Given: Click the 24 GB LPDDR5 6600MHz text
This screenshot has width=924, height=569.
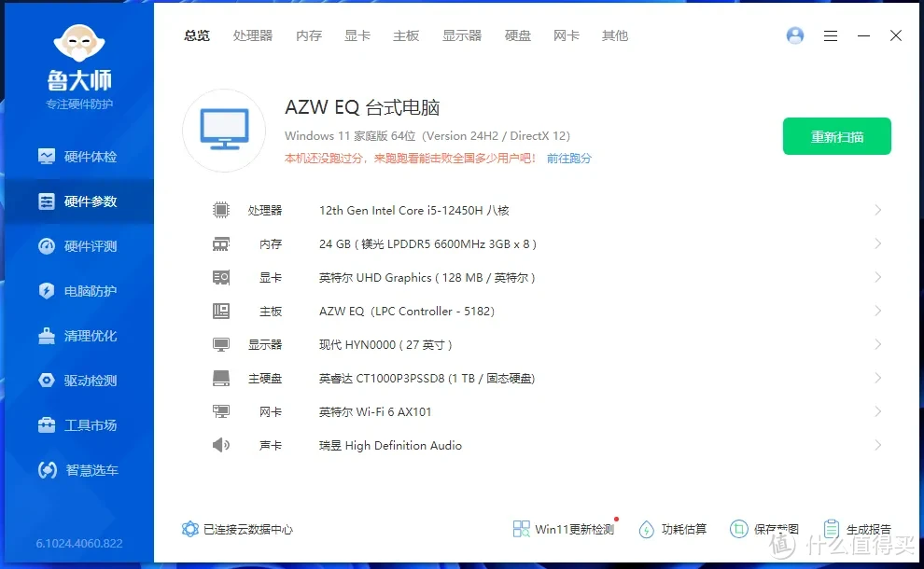Looking at the screenshot, I should click(427, 243).
